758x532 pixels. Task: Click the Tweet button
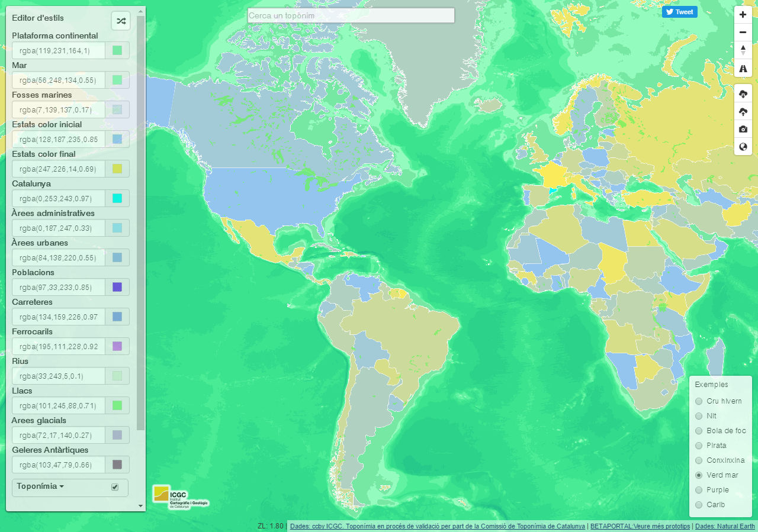click(x=679, y=12)
